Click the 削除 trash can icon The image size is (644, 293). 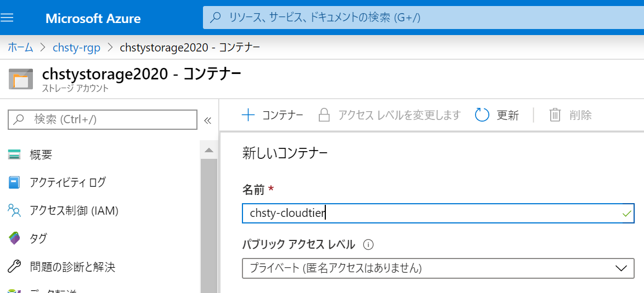(555, 115)
